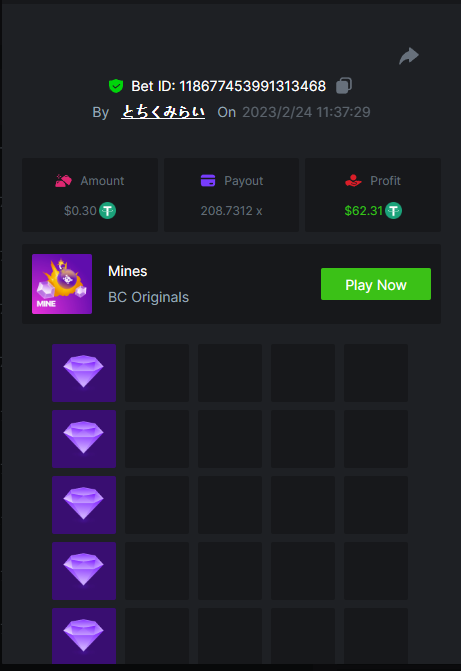This screenshot has height=671, width=461.
Task: Click the empty top-right grid tile
Action: pos(376,373)
